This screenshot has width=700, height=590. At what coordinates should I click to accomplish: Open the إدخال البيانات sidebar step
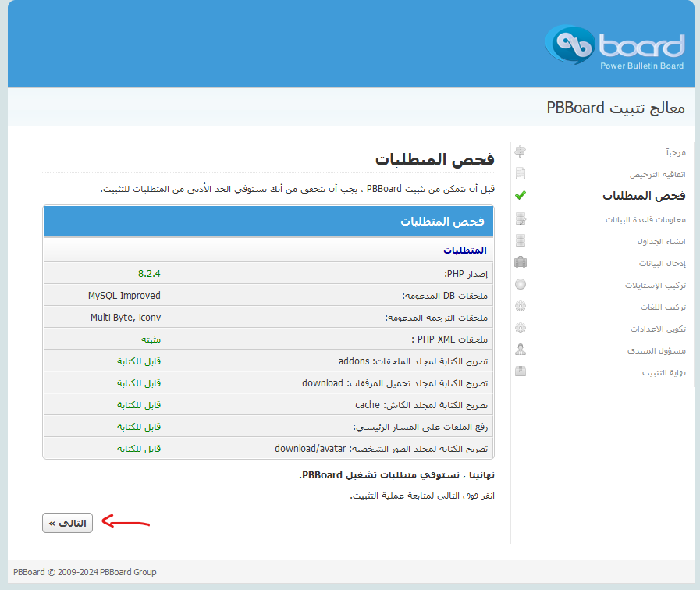pos(662,263)
